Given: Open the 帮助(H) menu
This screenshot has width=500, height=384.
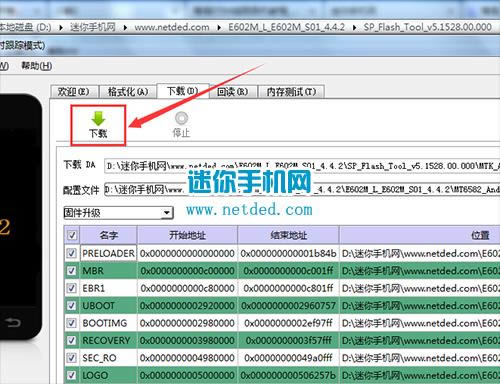Looking at the screenshot, I should pyautogui.click(x=37, y=66).
